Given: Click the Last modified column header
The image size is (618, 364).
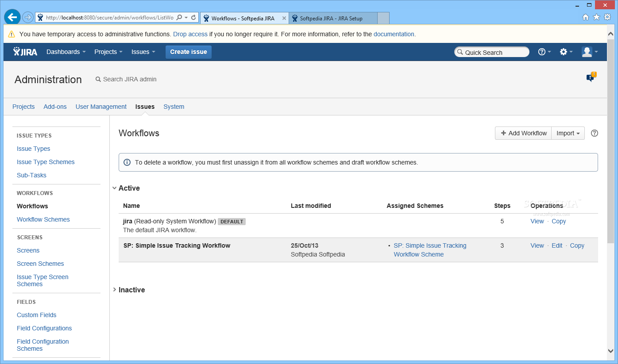Looking at the screenshot, I should tap(311, 206).
